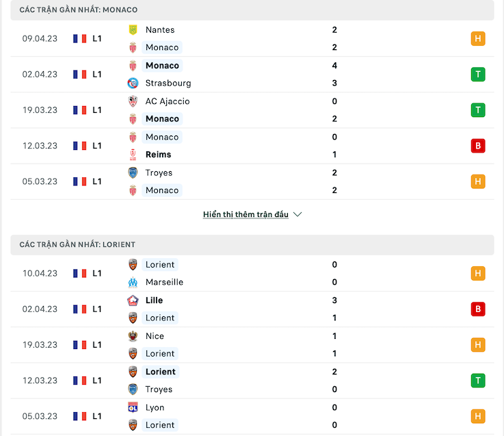Click the orange H badge for Nantes match
This screenshot has height=436, width=504.
coord(478,38)
